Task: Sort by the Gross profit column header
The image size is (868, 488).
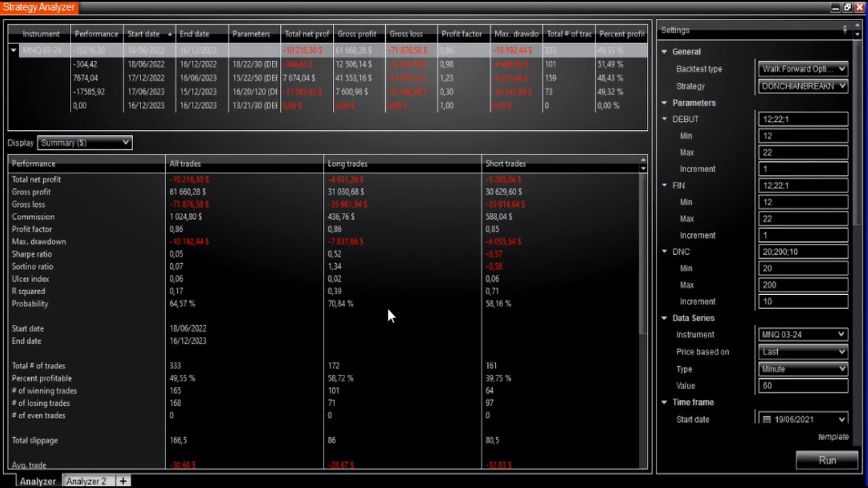Action: click(x=359, y=34)
